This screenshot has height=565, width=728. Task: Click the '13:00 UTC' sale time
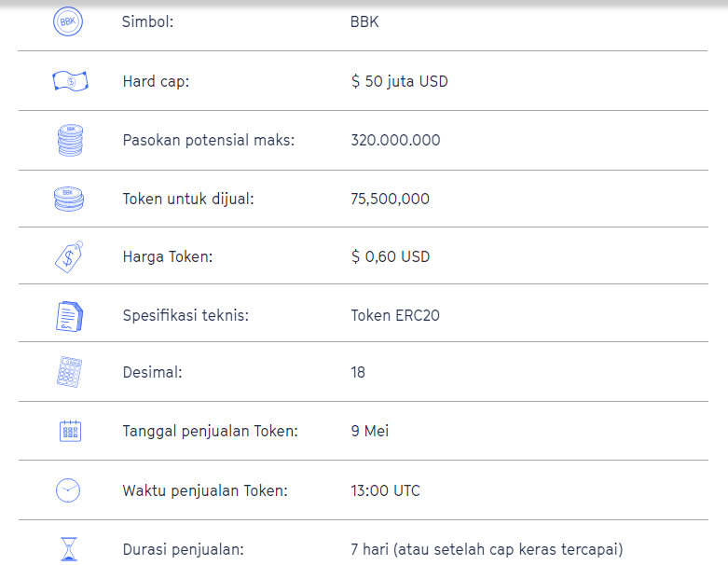pos(386,490)
